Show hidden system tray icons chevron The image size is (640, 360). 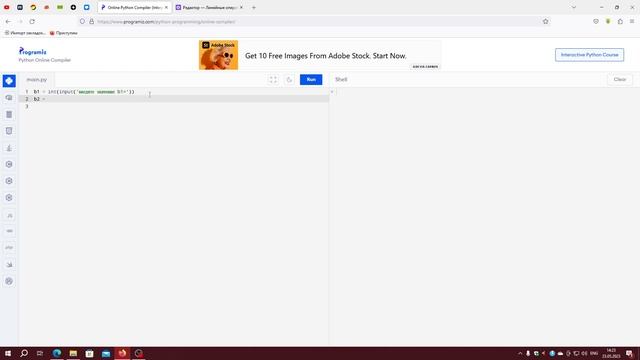(x=520, y=353)
